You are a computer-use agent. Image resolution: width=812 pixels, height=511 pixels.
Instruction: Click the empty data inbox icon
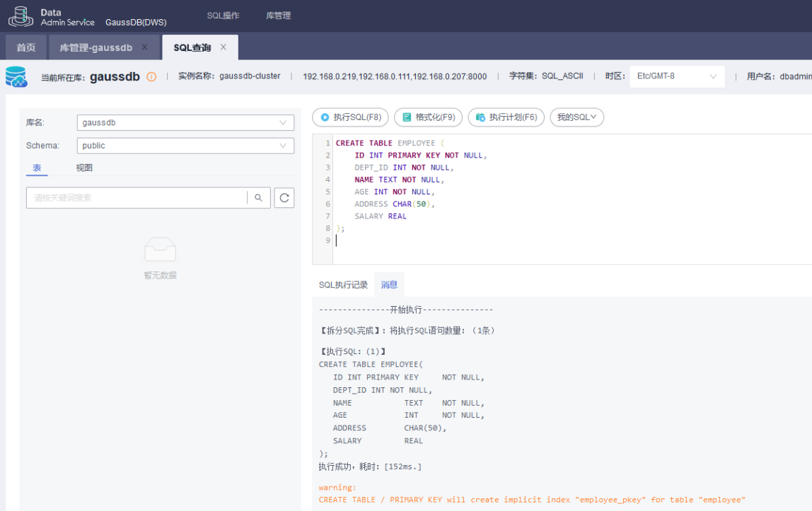point(160,249)
